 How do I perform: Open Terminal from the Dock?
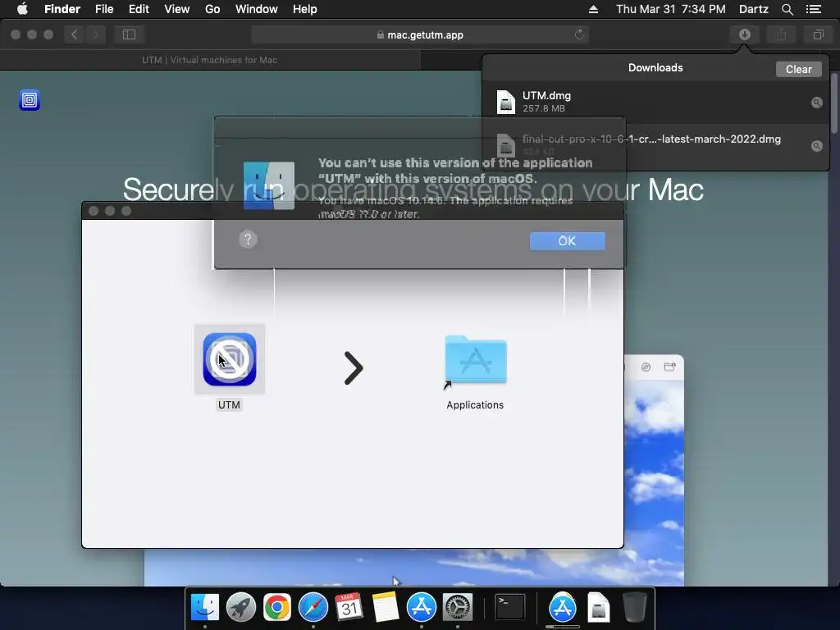509,607
